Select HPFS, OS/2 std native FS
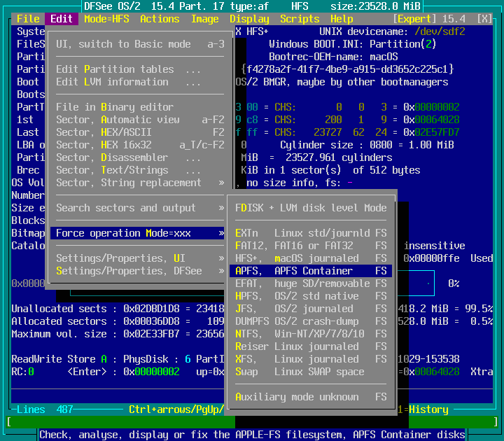Screen dimensions: 504x441 click(311, 296)
